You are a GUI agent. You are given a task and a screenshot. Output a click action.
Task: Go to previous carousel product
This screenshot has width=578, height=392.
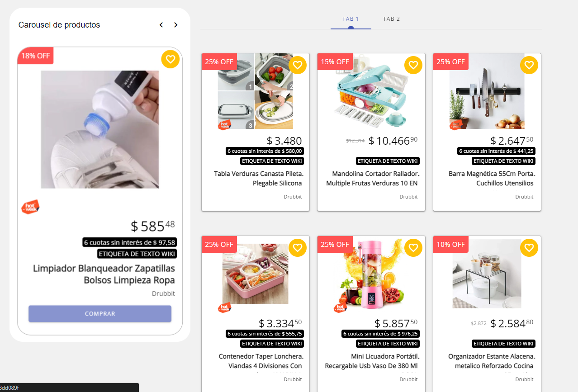[x=161, y=25]
